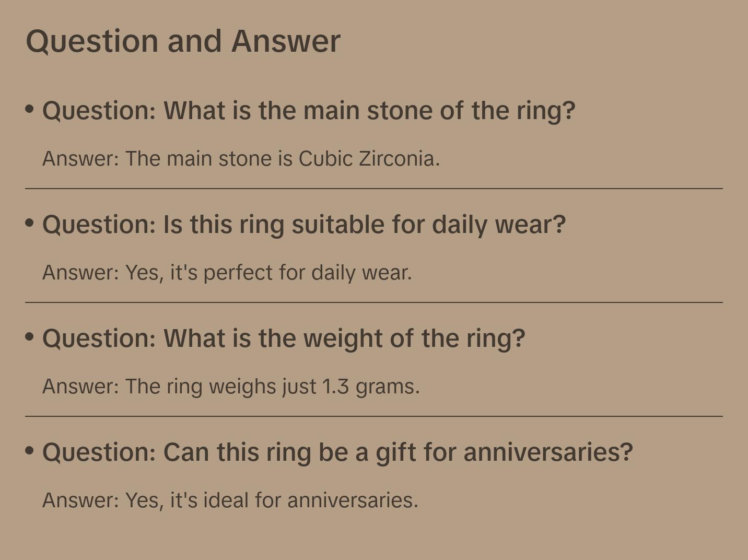Click the bullet beside the daily wear question

(30, 223)
